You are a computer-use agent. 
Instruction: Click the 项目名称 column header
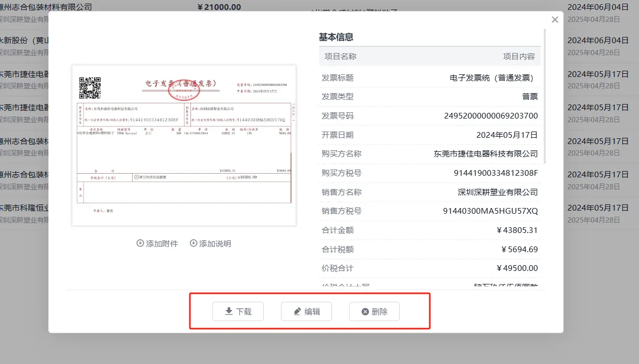[x=340, y=56]
